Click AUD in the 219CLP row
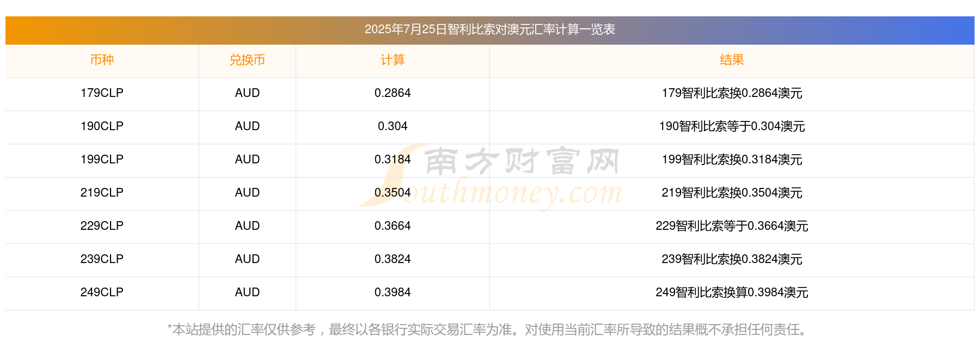 coord(247,193)
